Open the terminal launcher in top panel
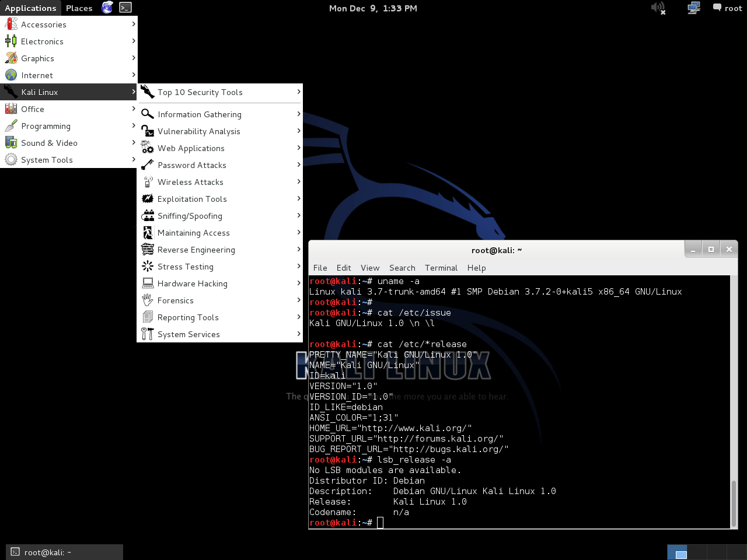Viewport: 747px width, 560px height. 125,8
